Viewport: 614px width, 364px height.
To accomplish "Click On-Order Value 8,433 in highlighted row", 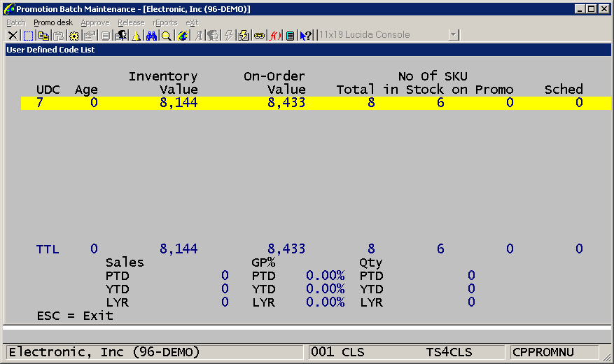I will 286,102.
